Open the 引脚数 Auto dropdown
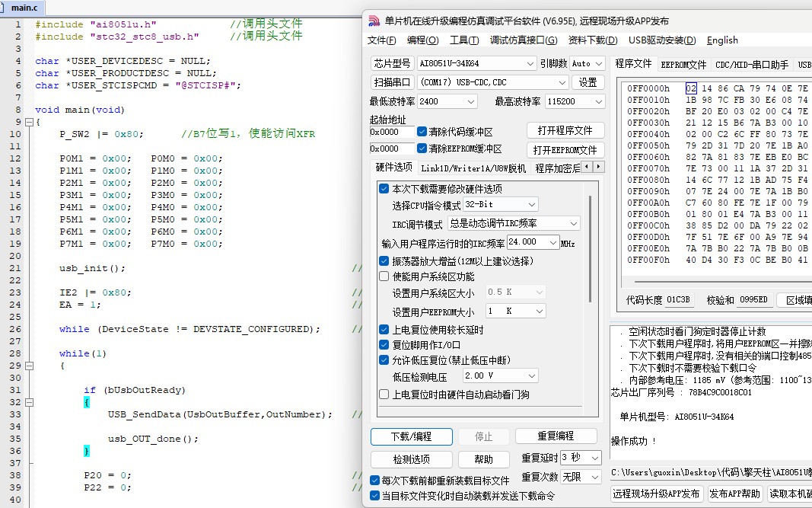The height and width of the screenshot is (508, 812). pyautogui.click(x=588, y=63)
